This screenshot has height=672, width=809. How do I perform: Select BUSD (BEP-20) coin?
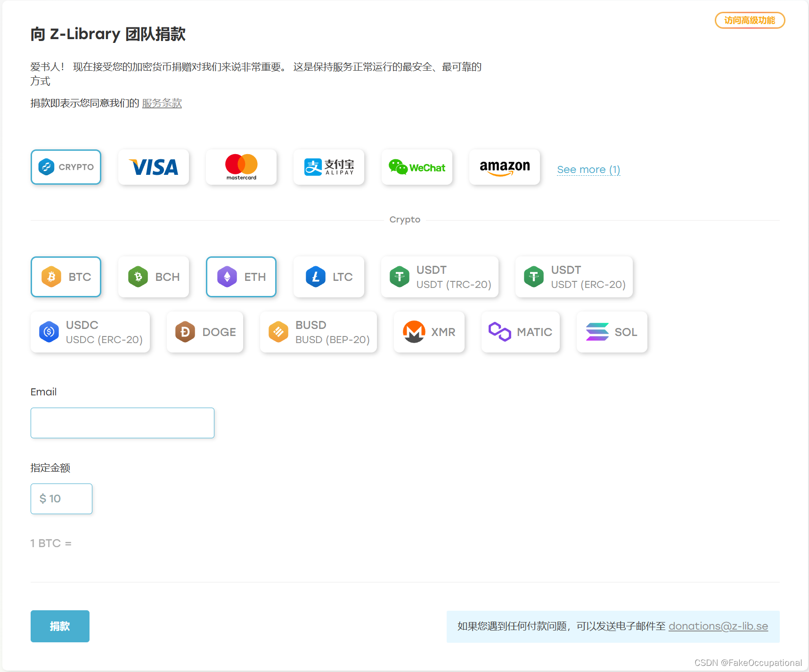point(319,332)
